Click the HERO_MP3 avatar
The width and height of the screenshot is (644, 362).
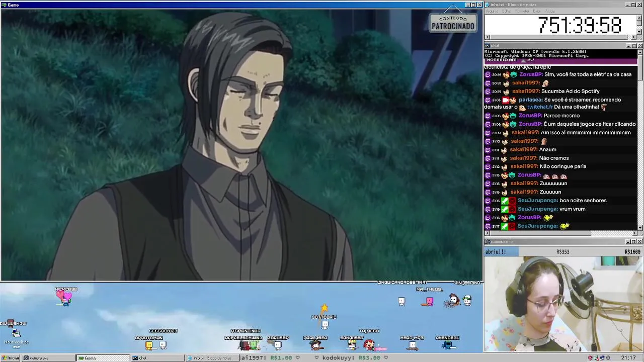coord(413,345)
